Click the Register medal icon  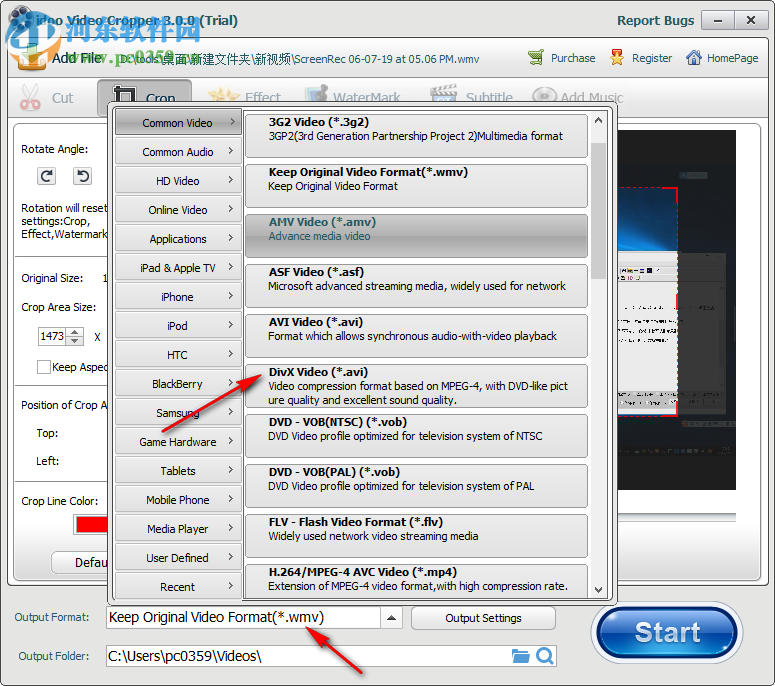point(617,58)
